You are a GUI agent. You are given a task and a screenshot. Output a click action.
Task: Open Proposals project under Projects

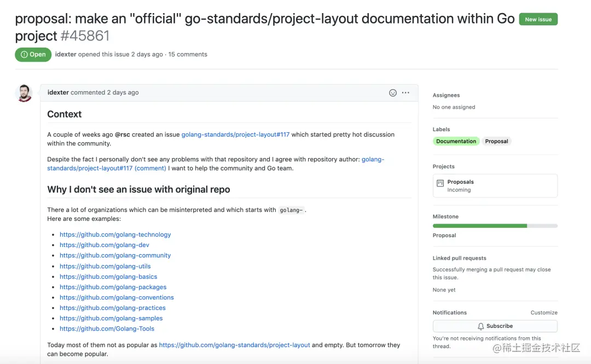(x=460, y=182)
